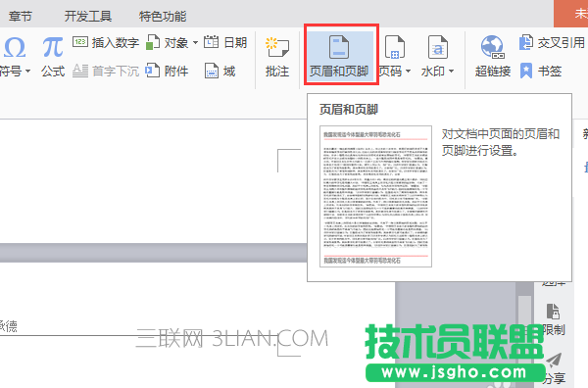
Task: Insert an attachment with 附件
Action: pyautogui.click(x=167, y=71)
